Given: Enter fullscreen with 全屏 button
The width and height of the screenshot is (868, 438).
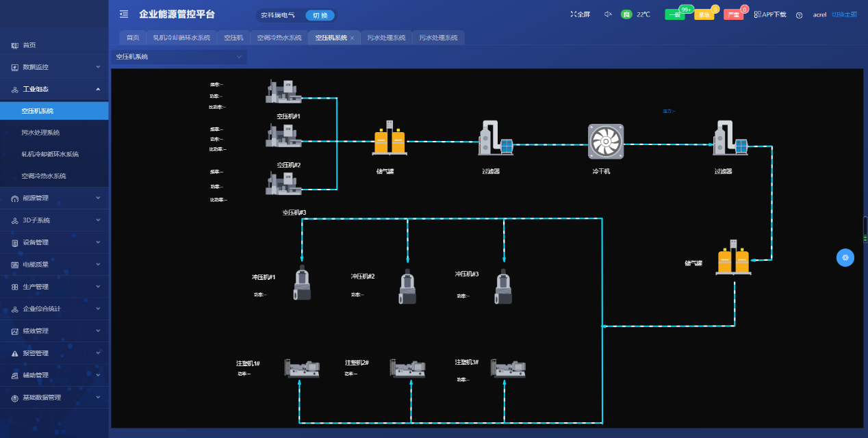Looking at the screenshot, I should [580, 14].
